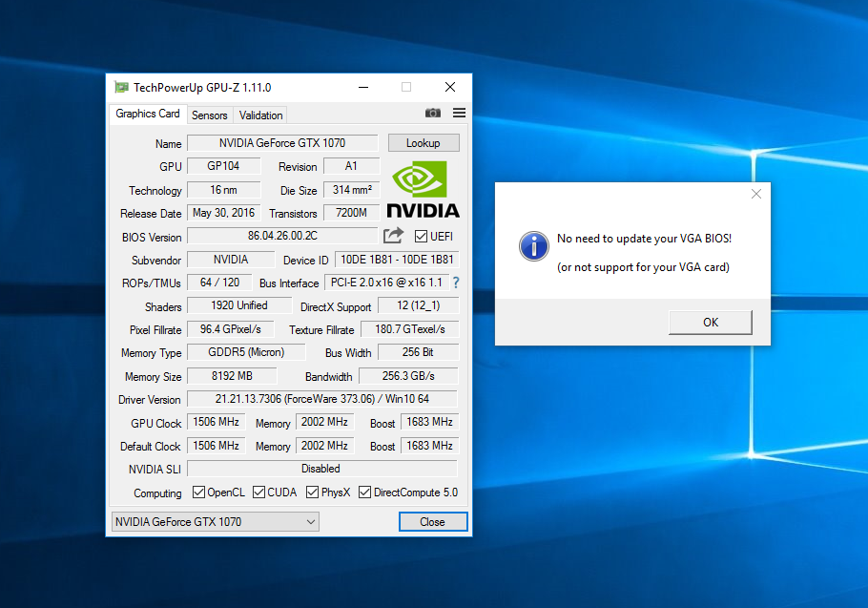The height and width of the screenshot is (608, 868).
Task: Click the Default Clock field 1506 MHz
Action: pyautogui.click(x=216, y=446)
